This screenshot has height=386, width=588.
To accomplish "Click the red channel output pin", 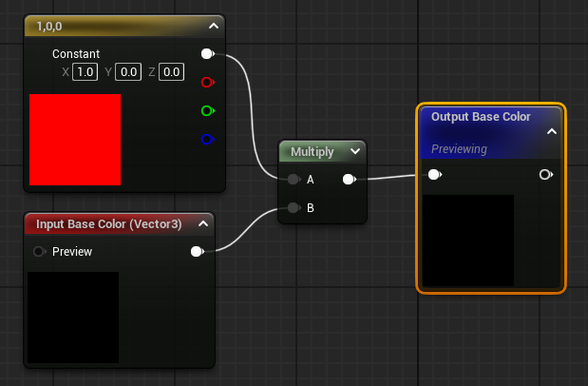I will 207,82.
